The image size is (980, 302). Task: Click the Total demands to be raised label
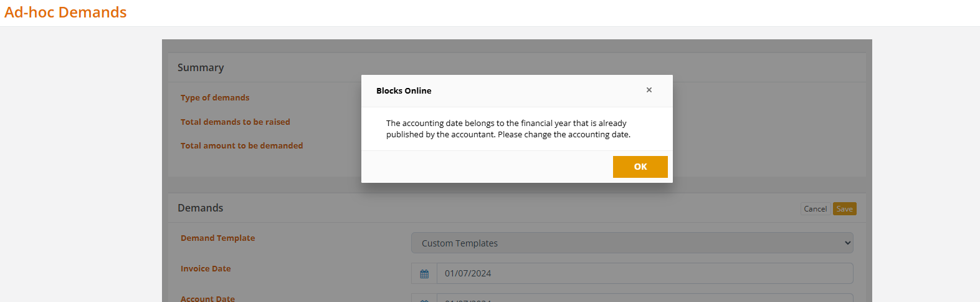235,122
